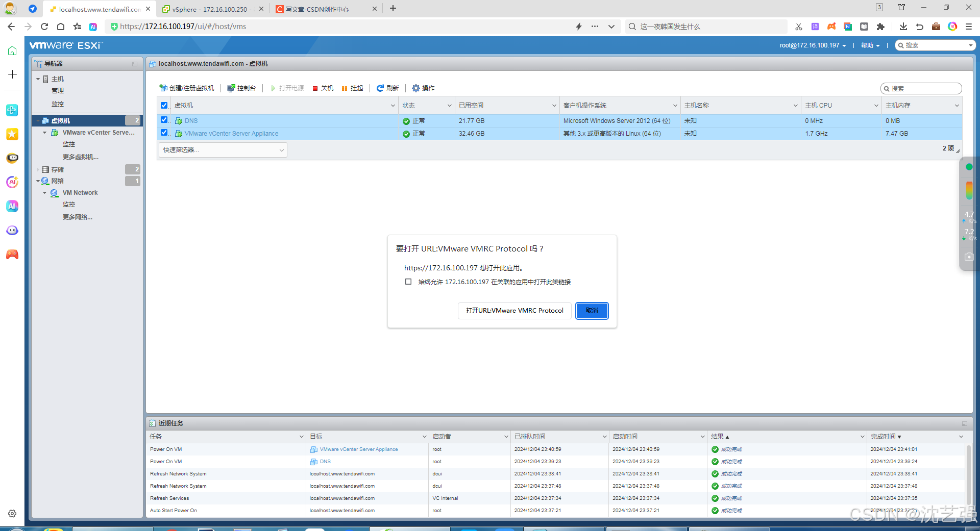The height and width of the screenshot is (531, 980).
Task: Open the browser download icon
Action: [x=903, y=27]
